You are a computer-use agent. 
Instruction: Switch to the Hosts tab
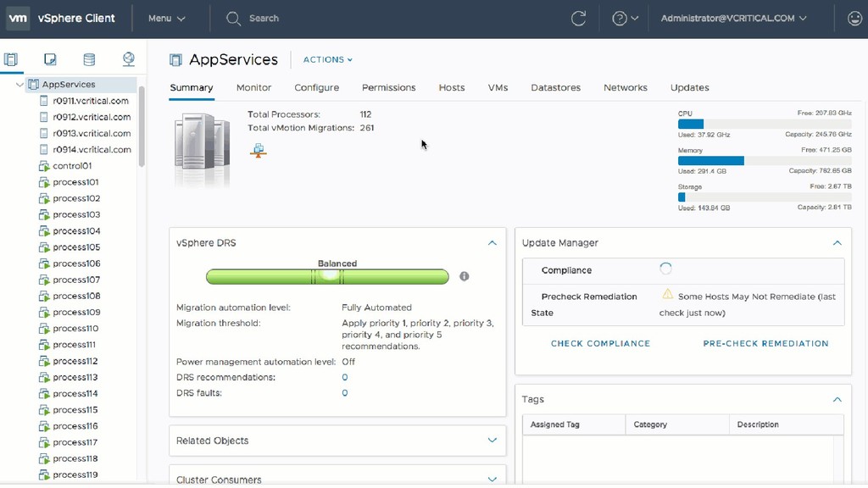pyautogui.click(x=452, y=87)
